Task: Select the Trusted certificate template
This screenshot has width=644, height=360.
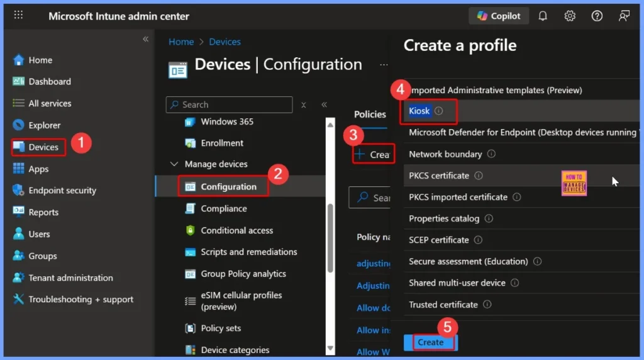Action: pos(443,305)
